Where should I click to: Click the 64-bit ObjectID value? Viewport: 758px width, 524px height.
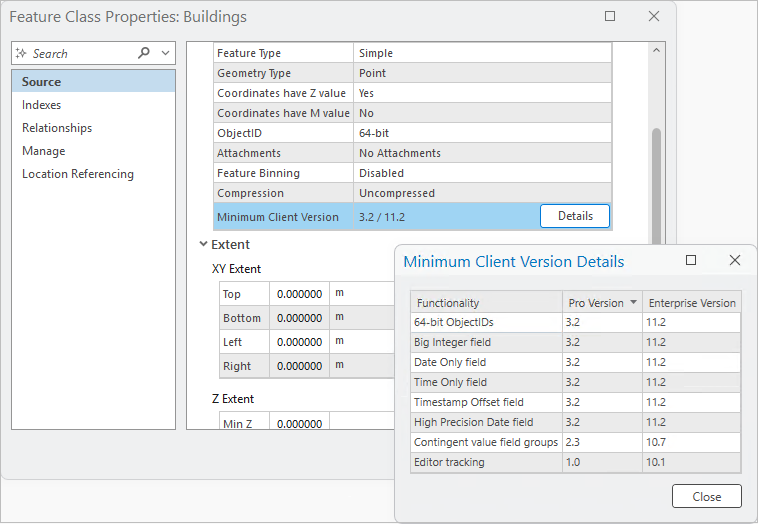pyautogui.click(x=374, y=133)
